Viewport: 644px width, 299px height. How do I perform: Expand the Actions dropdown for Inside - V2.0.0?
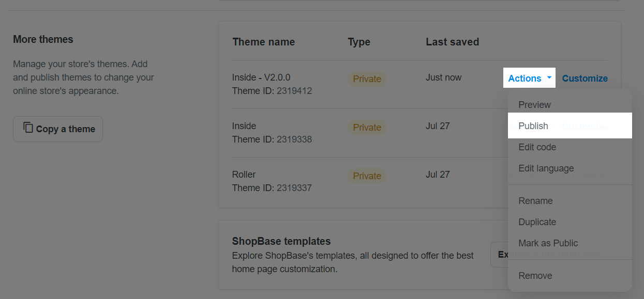coord(530,78)
